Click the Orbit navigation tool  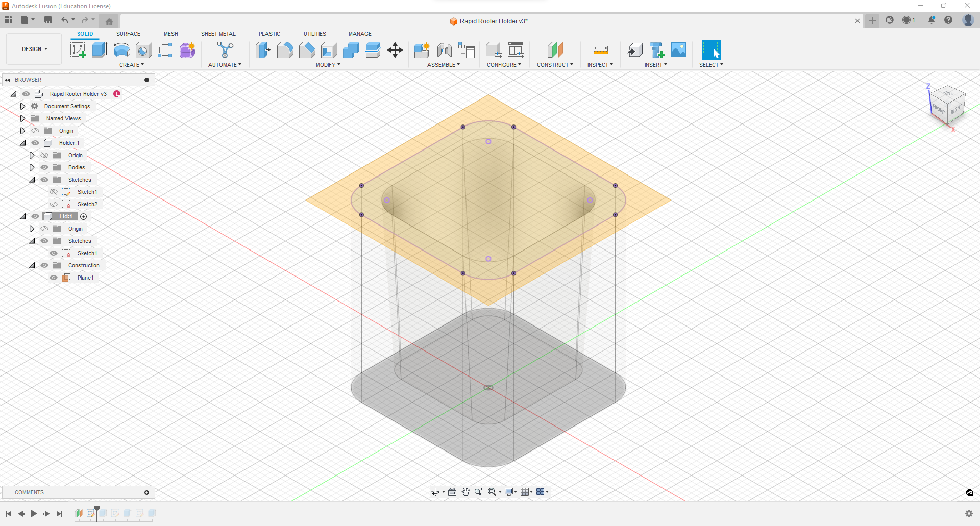tap(435, 492)
